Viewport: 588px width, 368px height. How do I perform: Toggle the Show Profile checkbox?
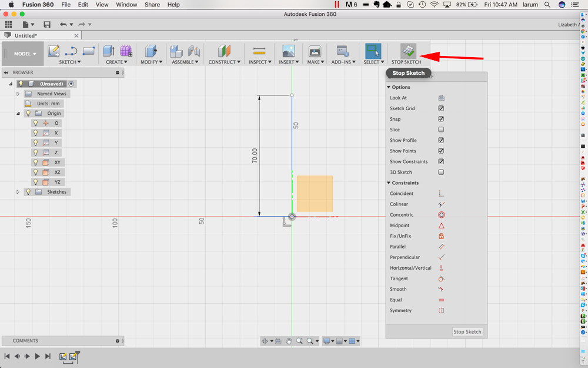(441, 140)
